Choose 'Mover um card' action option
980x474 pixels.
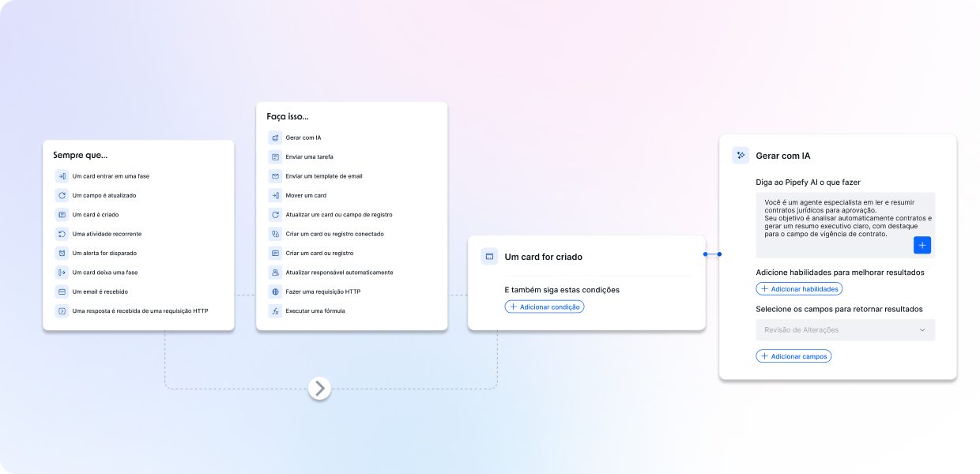point(306,195)
